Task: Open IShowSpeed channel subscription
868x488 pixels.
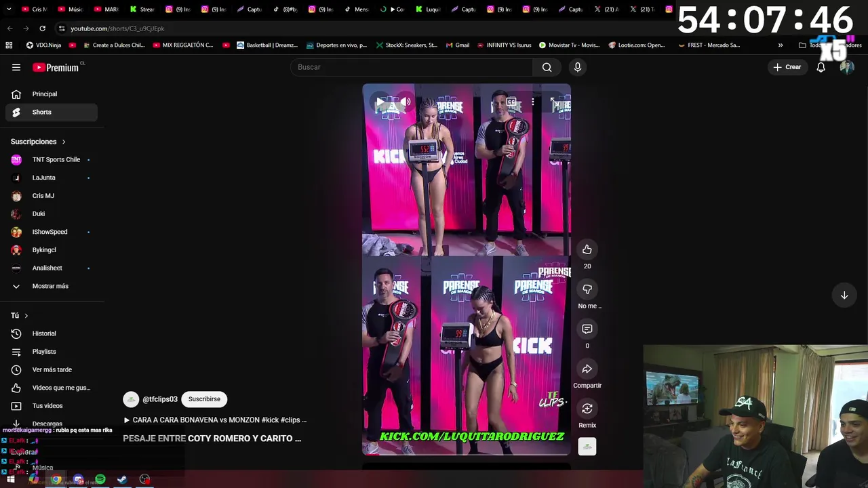Action: 52,232
